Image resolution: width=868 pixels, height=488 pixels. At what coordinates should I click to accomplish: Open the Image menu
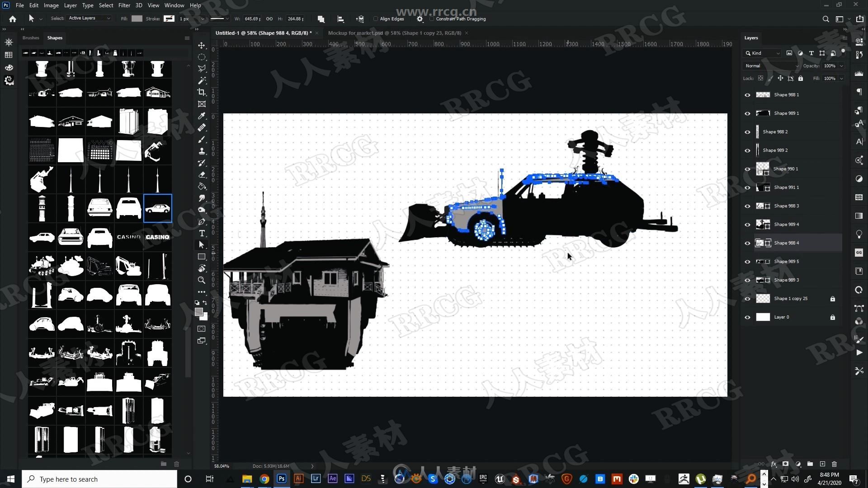51,5
